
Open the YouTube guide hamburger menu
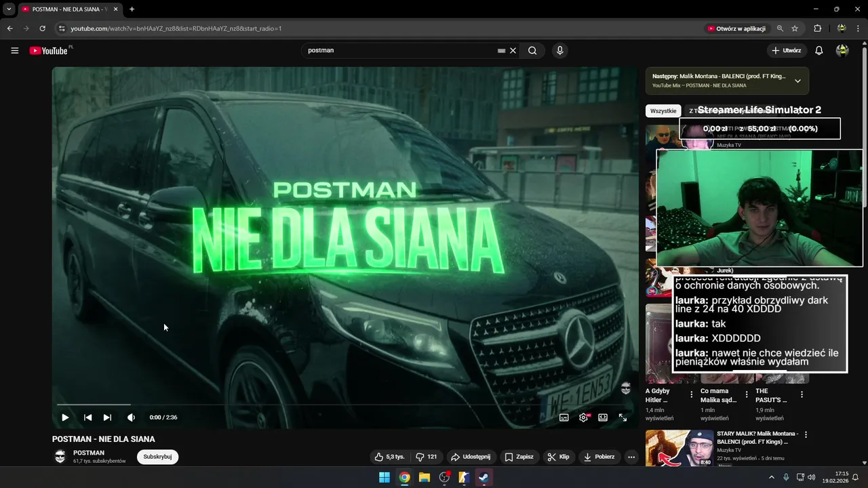14,50
